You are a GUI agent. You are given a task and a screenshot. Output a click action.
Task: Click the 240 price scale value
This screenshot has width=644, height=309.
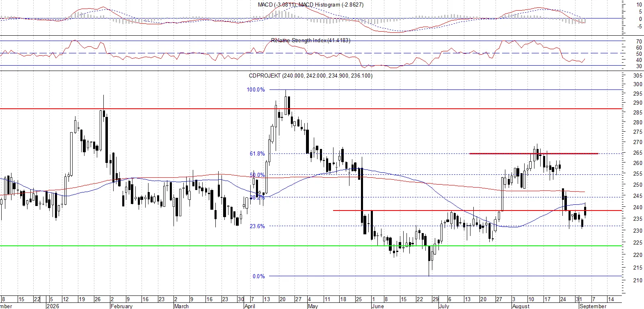(x=638, y=208)
